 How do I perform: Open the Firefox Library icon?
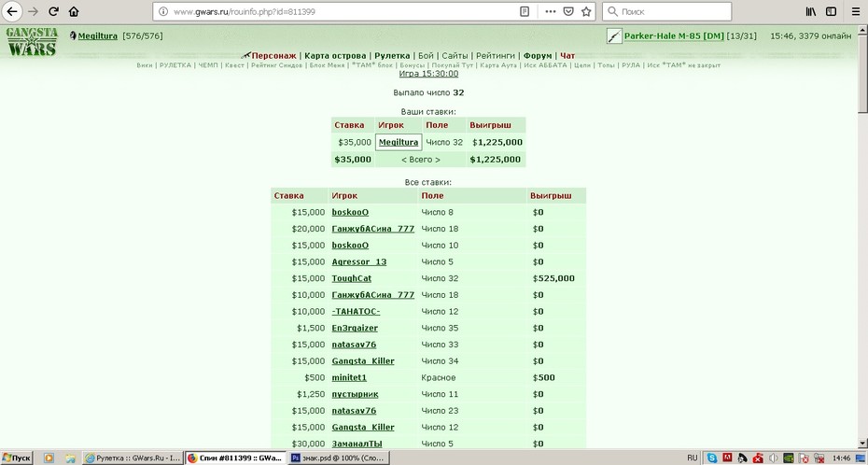coord(811,11)
